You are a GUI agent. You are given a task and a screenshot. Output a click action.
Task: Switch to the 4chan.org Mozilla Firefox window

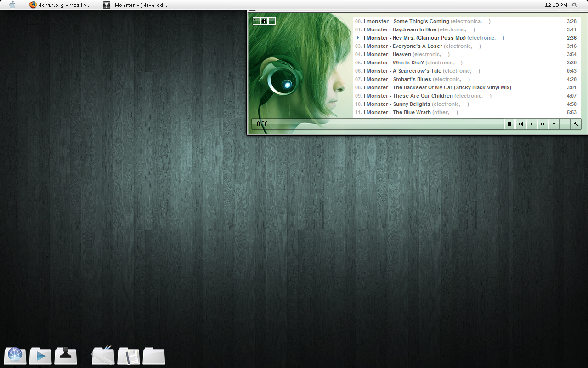coord(60,5)
